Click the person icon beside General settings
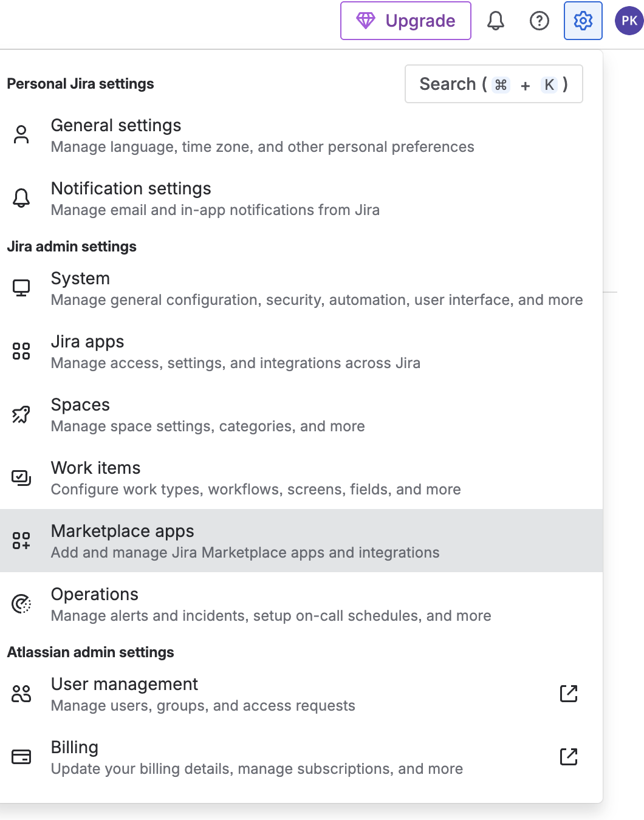The image size is (644, 820). click(x=21, y=135)
